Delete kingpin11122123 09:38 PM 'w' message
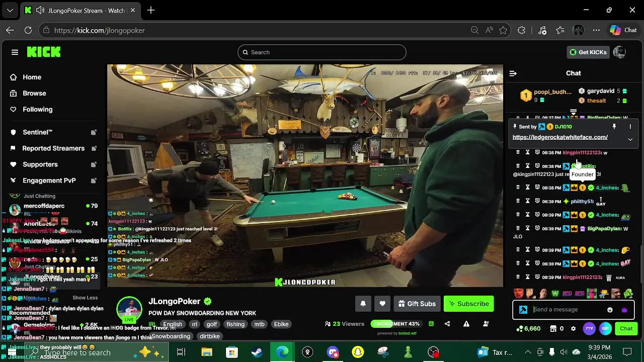The height and width of the screenshot is (362, 644). [x=518, y=152]
